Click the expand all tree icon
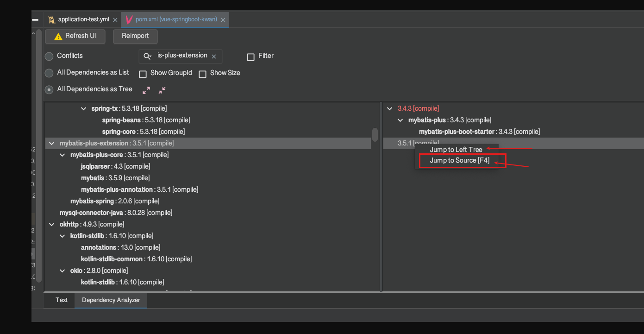The height and width of the screenshot is (334, 644). pyautogui.click(x=146, y=90)
